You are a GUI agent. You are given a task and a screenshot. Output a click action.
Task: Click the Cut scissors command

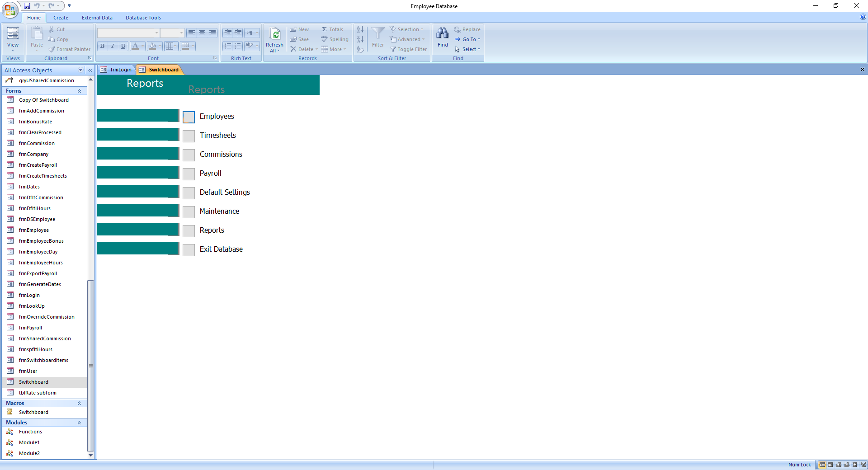click(57, 29)
